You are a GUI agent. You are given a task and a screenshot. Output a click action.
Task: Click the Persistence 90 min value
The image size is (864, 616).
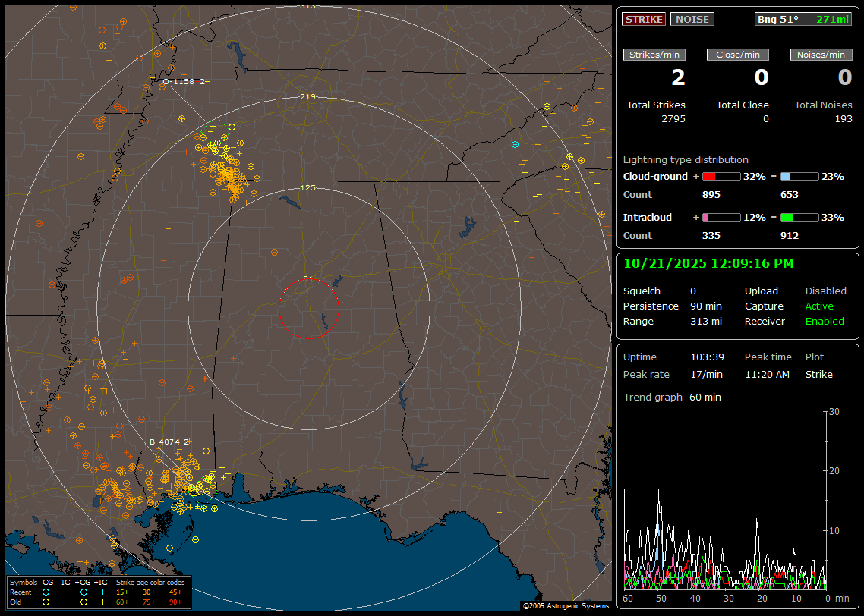708,306
